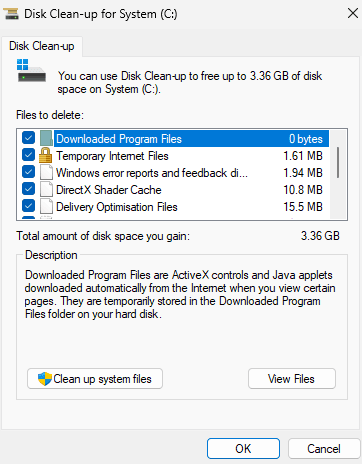Click the System drive icon with Windows logo
Viewport: 362px width, 464px height.
[x=31, y=71]
